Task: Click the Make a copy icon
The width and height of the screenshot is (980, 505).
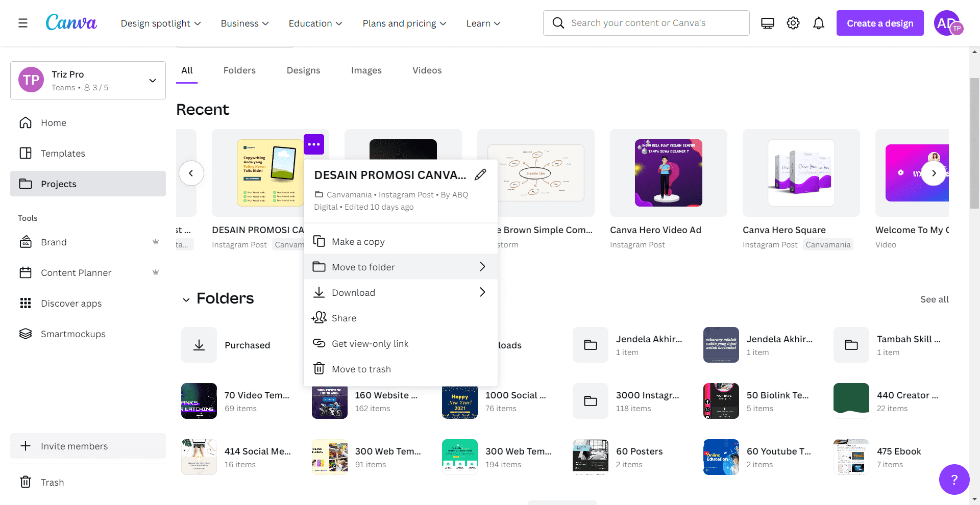Action: 319,241
